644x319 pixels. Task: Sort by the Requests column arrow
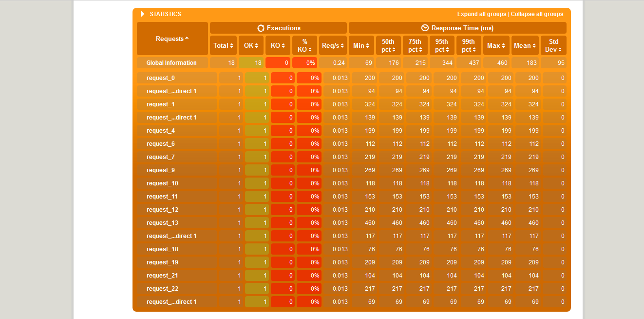pos(187,39)
